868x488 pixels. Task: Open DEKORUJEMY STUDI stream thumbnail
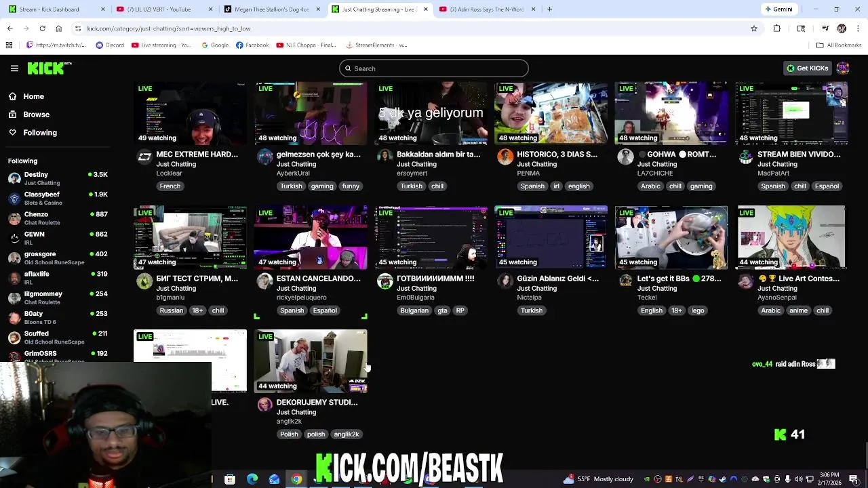(x=311, y=361)
